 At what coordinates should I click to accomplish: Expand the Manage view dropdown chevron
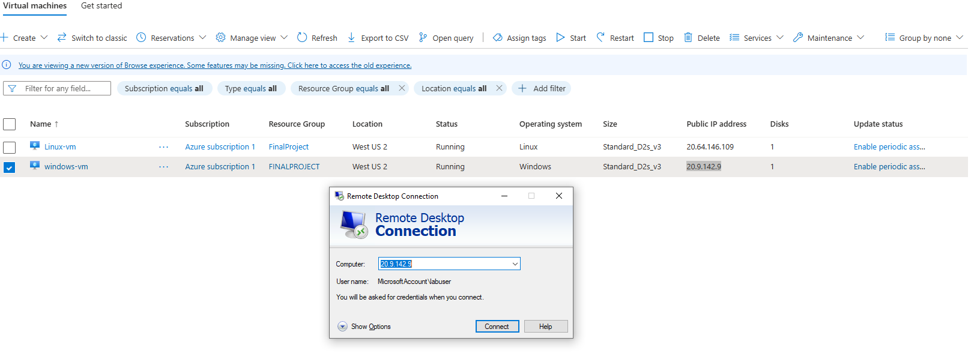click(x=284, y=37)
